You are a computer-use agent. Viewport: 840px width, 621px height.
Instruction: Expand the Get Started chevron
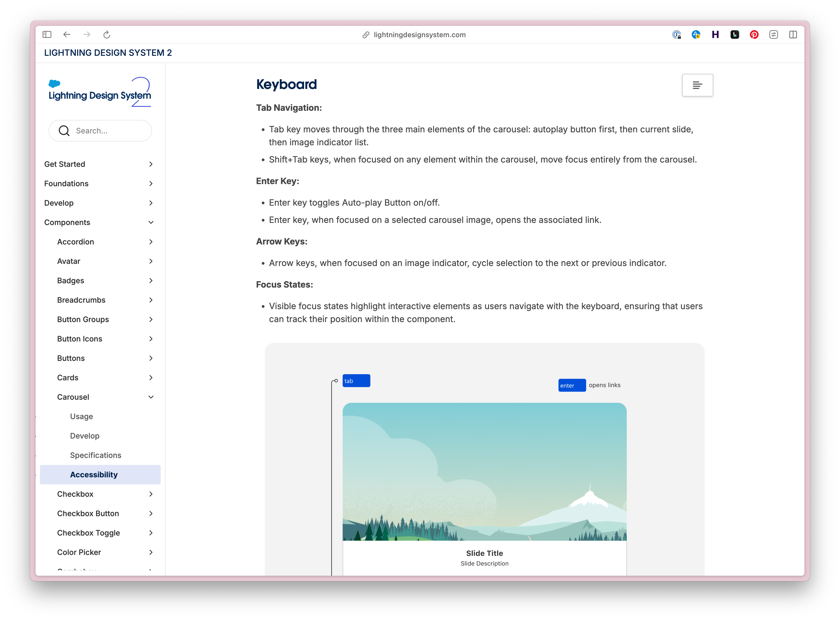(x=151, y=164)
